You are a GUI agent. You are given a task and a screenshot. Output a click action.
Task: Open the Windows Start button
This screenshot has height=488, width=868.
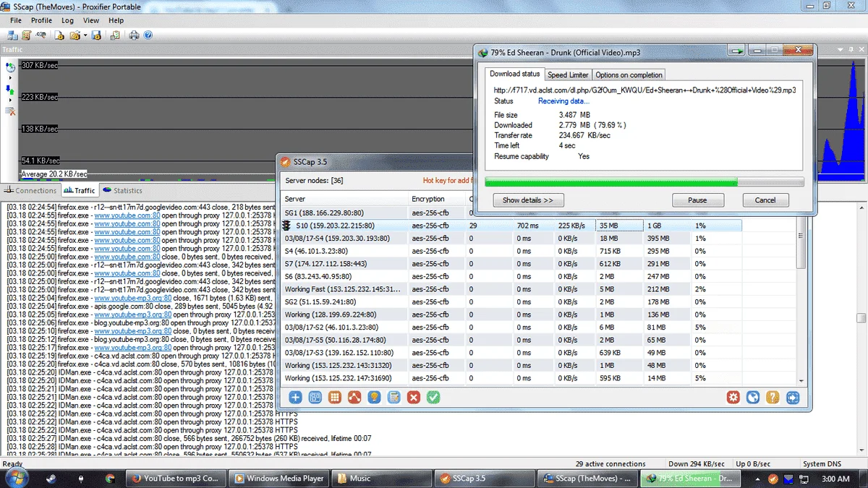click(x=17, y=478)
